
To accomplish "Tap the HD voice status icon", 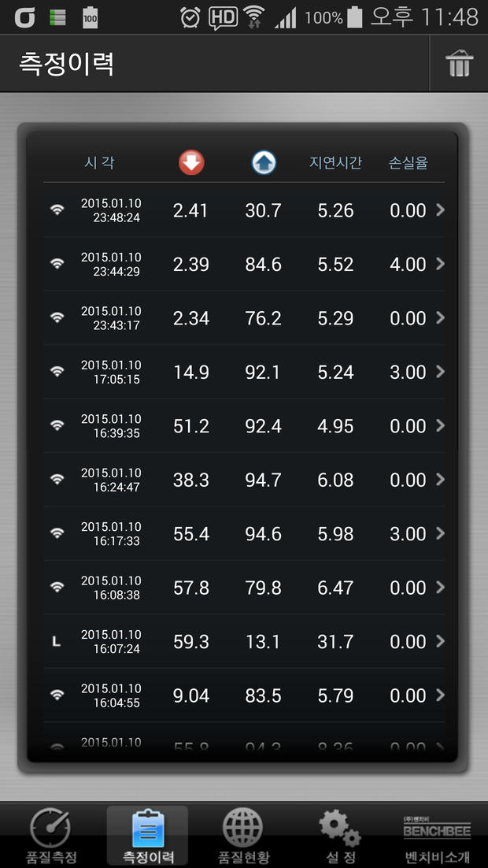I will coord(223,17).
